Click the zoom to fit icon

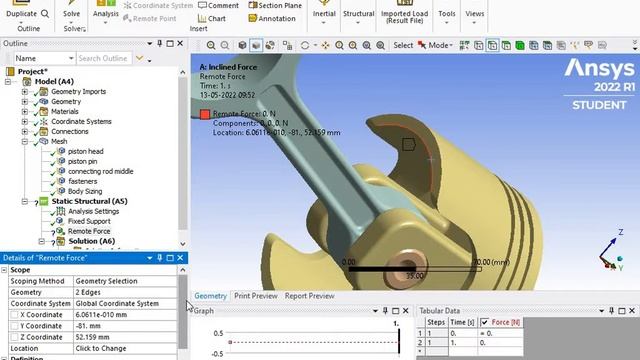367,45
